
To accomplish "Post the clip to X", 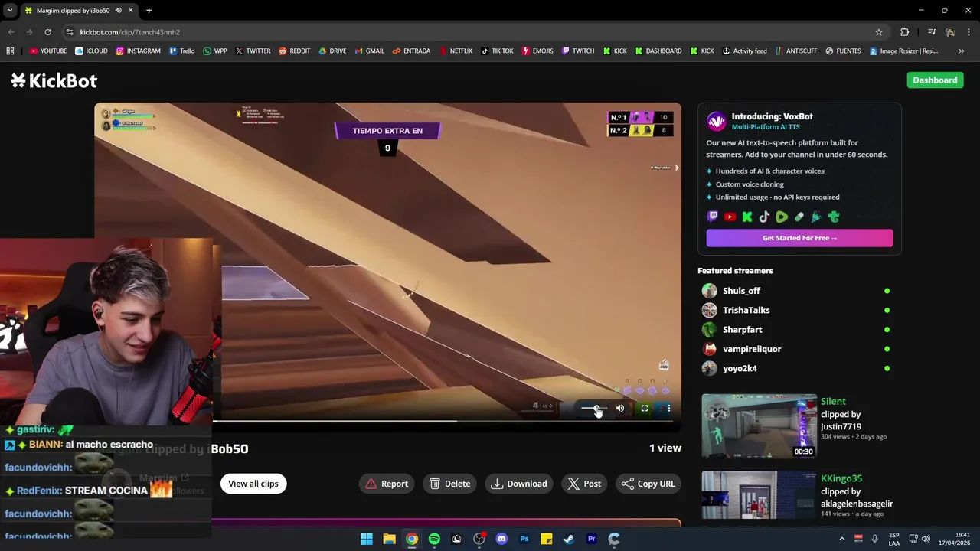I will (584, 484).
